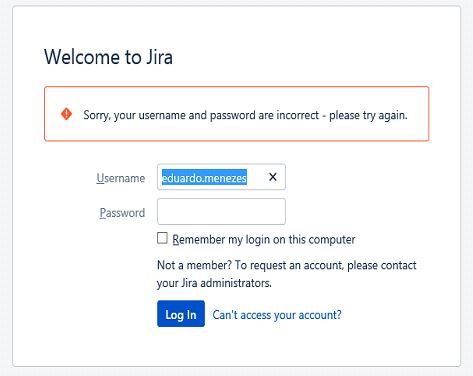Click the please try again text

368,115
